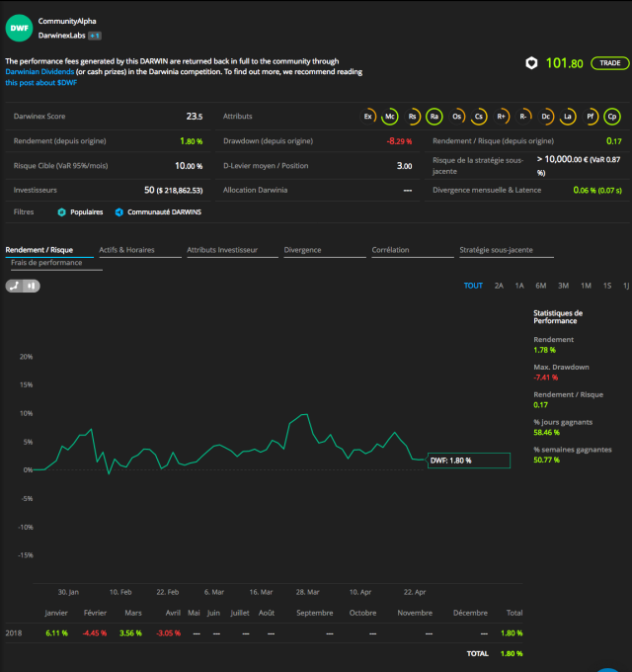Open the Attributs Investisseur tab

coord(232,250)
